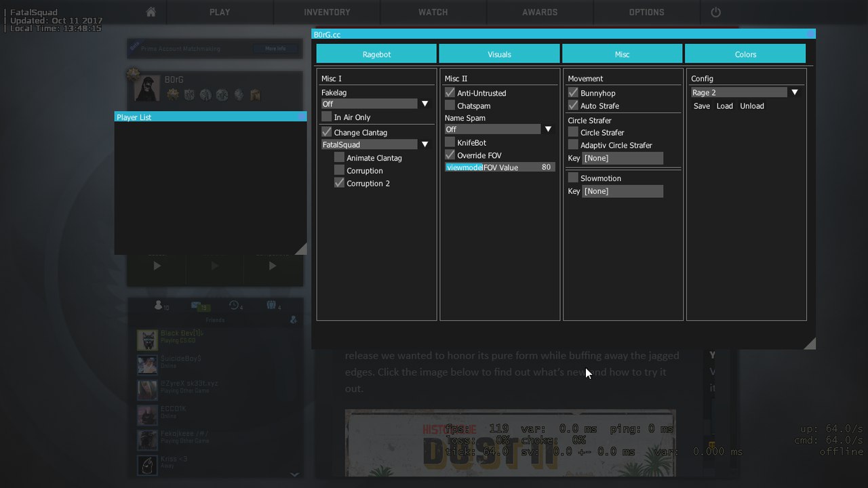Viewport: 868px width, 488px height.
Task: Open the Rage 2 config dropdown
Action: click(x=794, y=92)
